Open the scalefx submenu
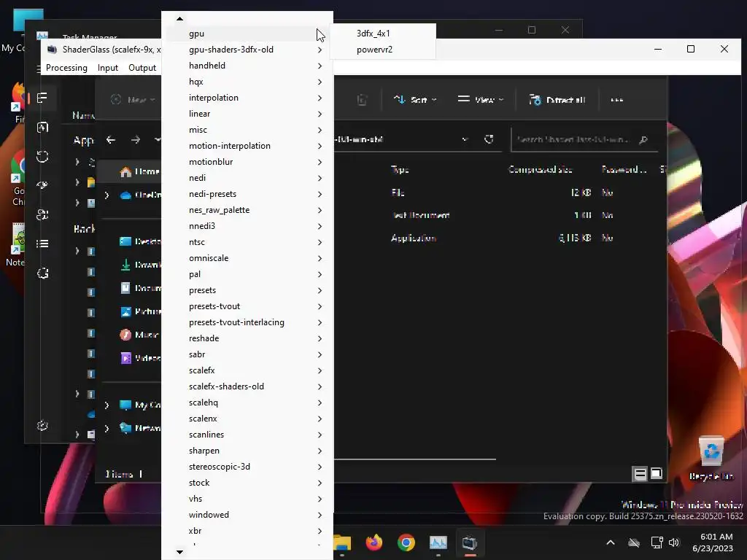This screenshot has width=747, height=560. pyautogui.click(x=247, y=370)
